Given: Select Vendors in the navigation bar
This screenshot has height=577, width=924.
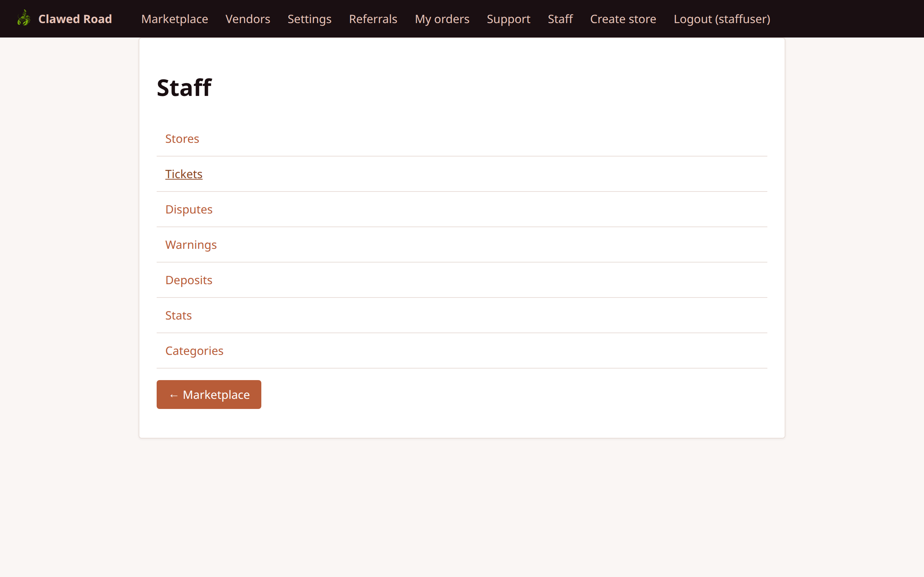Looking at the screenshot, I should [248, 19].
